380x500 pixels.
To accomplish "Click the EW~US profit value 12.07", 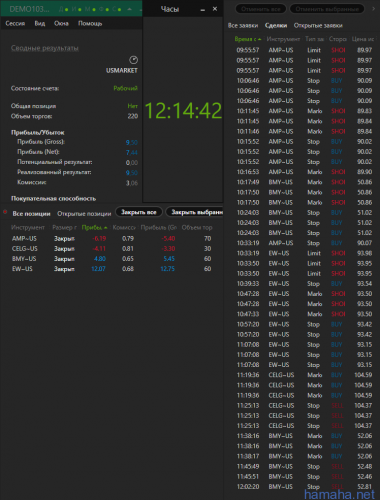I will click(x=98, y=269).
